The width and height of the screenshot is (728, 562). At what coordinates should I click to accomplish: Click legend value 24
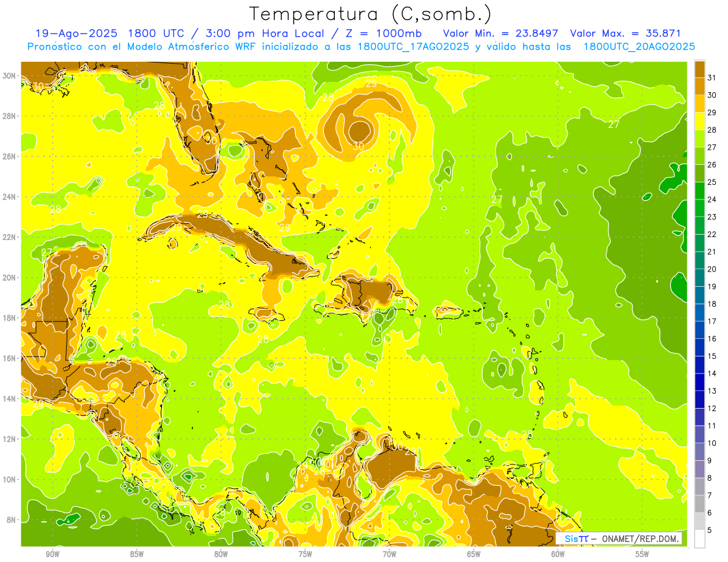712,199
